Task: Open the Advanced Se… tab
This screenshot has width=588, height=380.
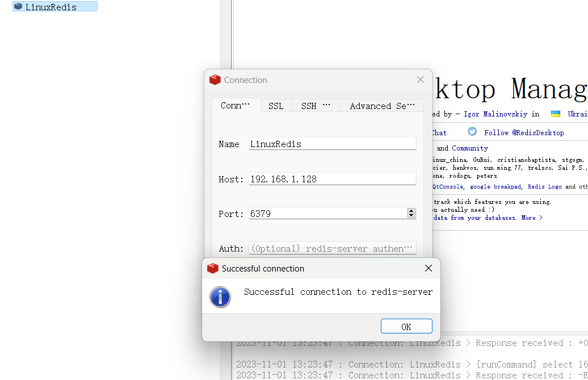Action: [382, 106]
